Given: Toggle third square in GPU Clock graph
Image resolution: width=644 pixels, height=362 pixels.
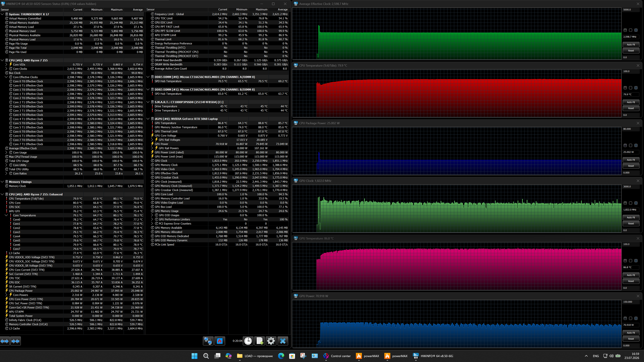Looking at the screenshot, I should tap(636, 203).
